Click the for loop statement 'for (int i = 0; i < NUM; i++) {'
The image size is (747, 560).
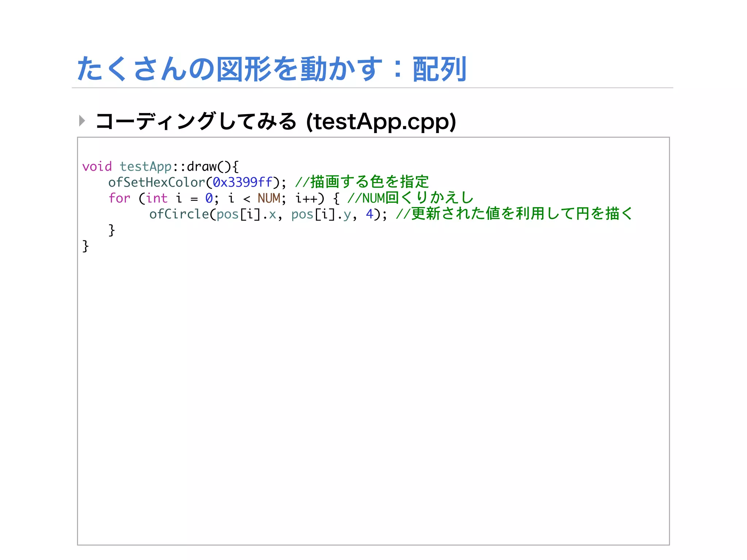click(x=224, y=198)
